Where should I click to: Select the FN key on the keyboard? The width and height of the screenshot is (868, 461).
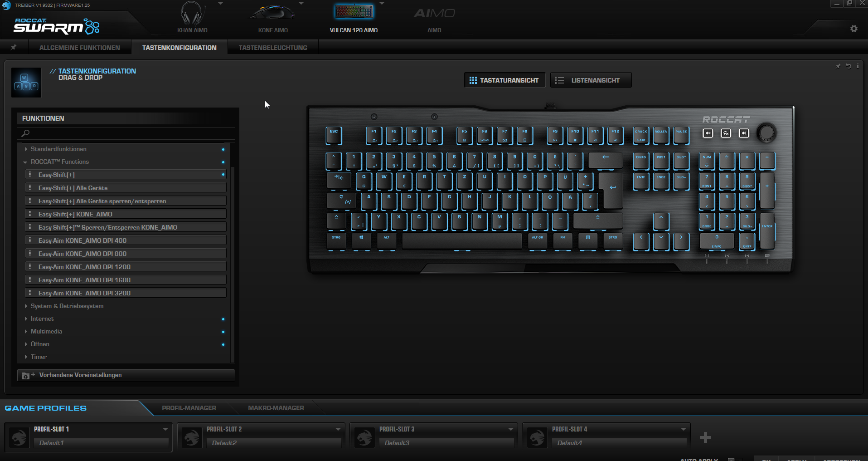[x=563, y=241]
